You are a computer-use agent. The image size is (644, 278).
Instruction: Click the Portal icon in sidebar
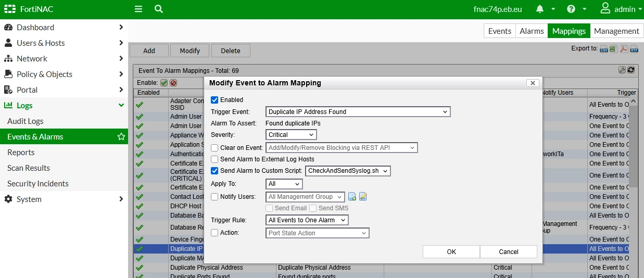(x=8, y=90)
